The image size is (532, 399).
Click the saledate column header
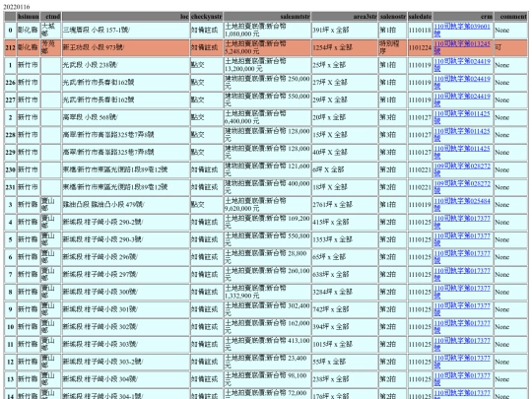(x=420, y=17)
